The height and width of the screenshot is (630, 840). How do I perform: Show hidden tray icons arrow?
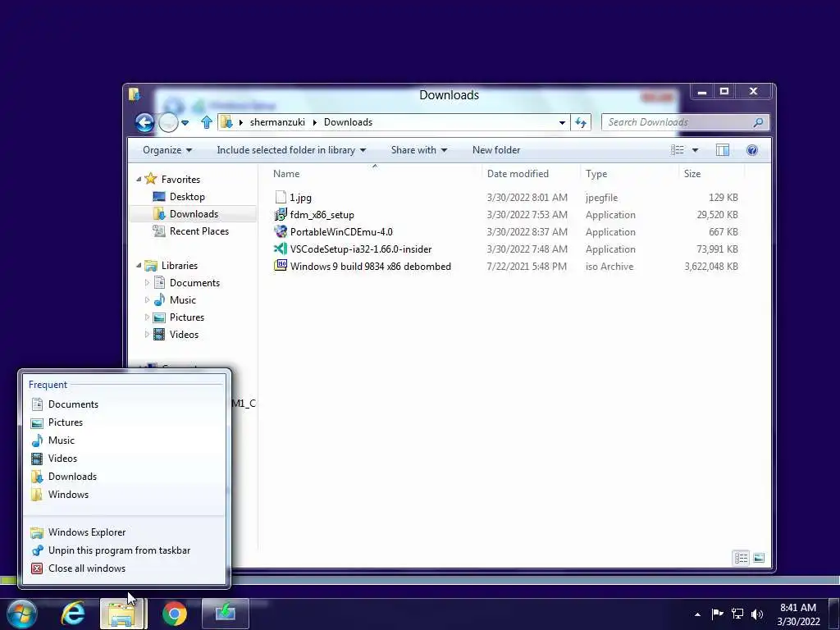tap(697, 614)
